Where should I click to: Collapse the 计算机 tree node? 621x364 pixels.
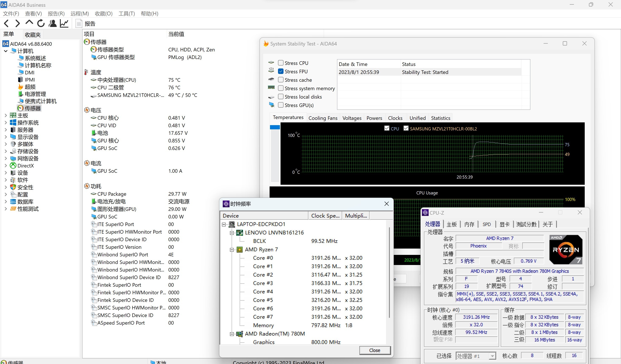click(6, 51)
